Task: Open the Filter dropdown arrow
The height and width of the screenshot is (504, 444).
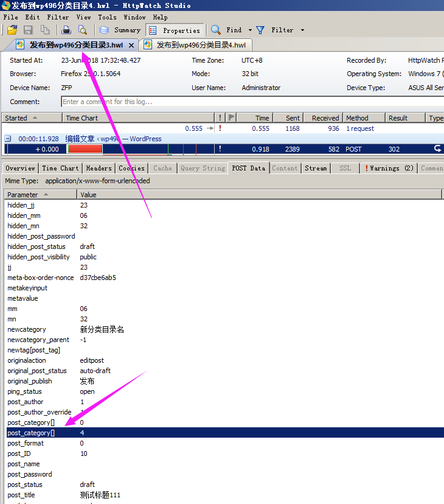Action: 302,30
